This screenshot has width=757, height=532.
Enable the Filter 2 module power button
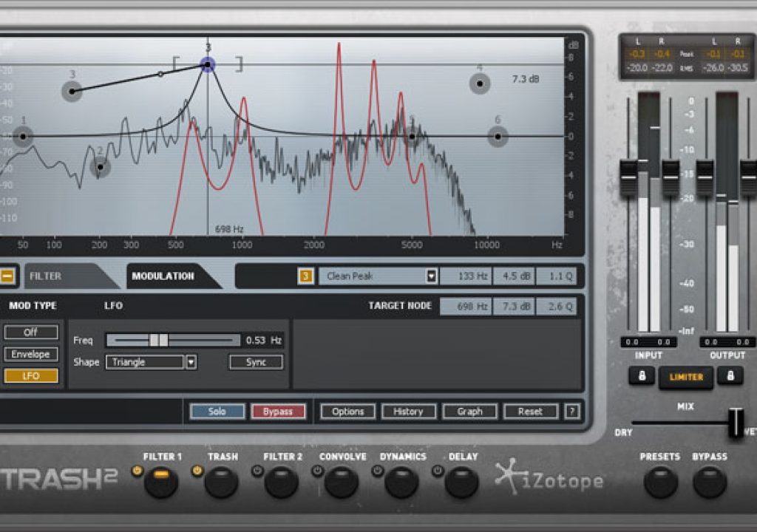pyautogui.click(x=257, y=470)
